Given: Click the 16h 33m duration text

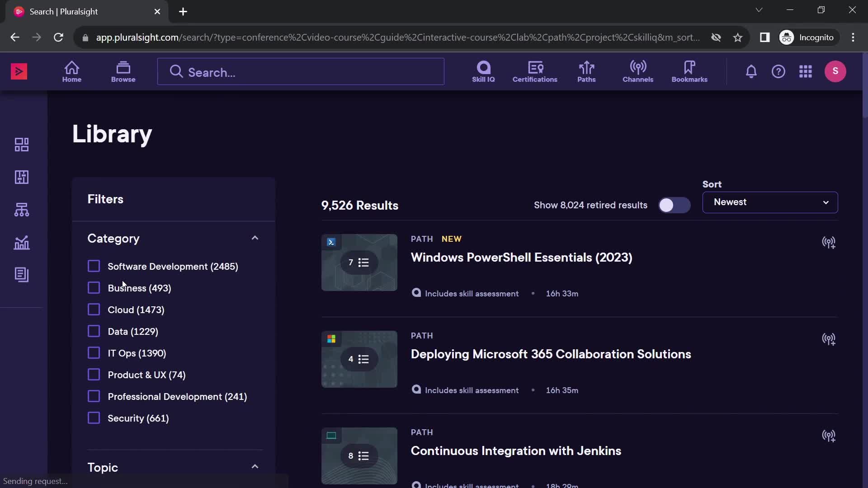Looking at the screenshot, I should (562, 294).
